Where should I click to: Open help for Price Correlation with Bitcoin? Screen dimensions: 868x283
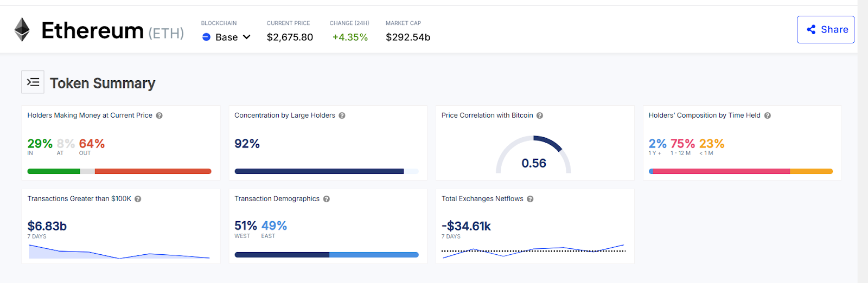point(540,115)
